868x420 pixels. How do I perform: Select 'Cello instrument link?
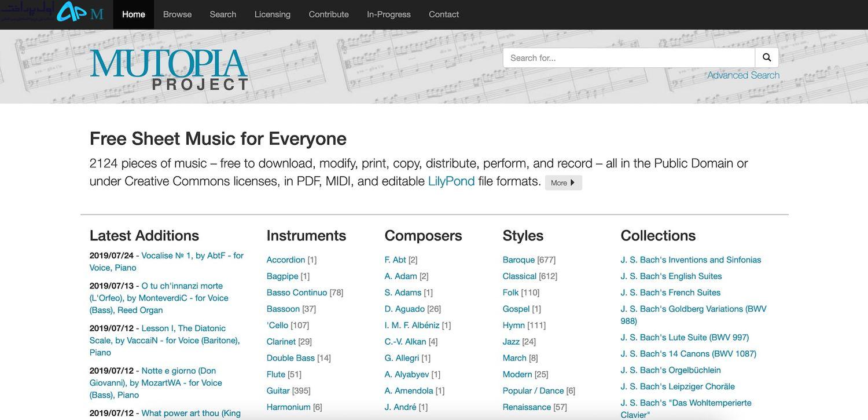(277, 325)
